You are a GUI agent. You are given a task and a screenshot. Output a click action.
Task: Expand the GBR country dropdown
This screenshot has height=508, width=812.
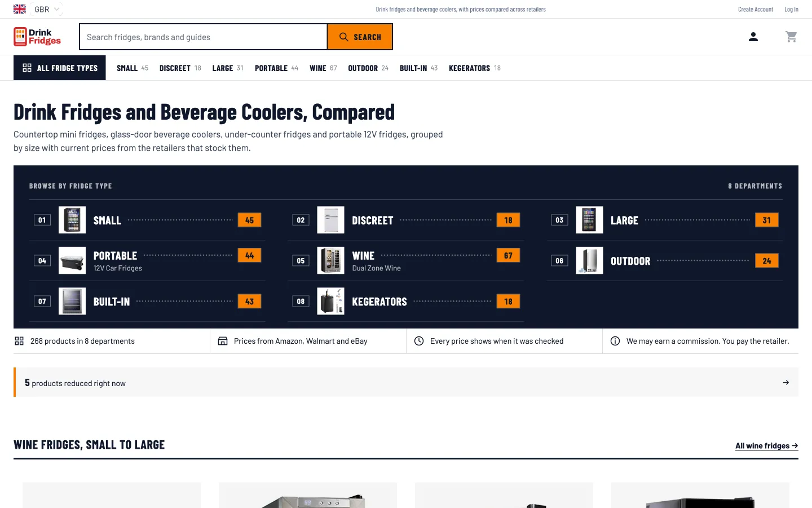coord(47,9)
